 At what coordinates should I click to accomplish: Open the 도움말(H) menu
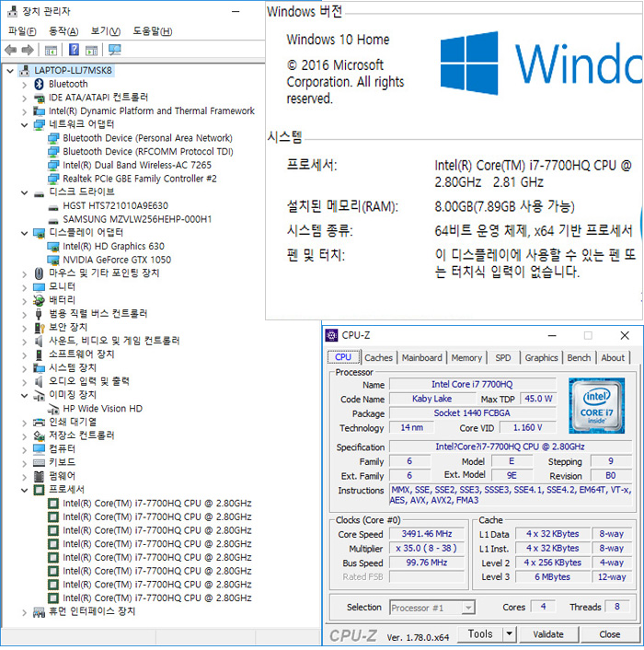pyautogui.click(x=152, y=31)
